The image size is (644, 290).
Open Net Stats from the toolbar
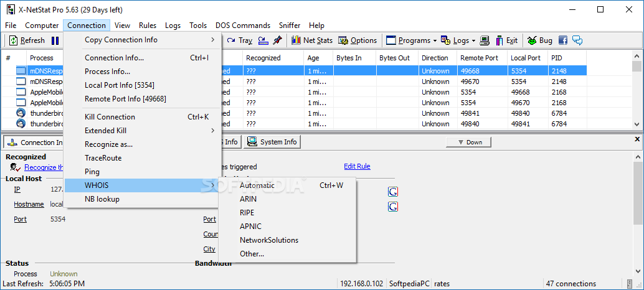click(312, 40)
